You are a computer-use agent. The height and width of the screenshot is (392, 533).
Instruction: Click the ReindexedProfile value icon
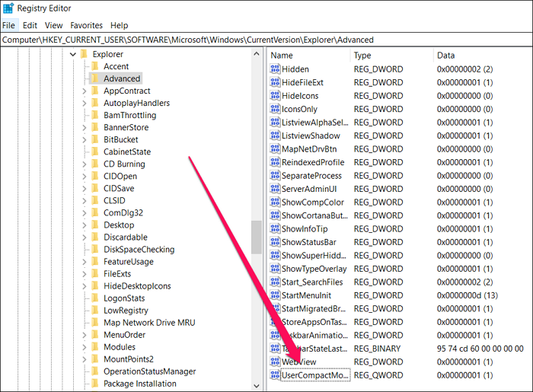pos(275,162)
